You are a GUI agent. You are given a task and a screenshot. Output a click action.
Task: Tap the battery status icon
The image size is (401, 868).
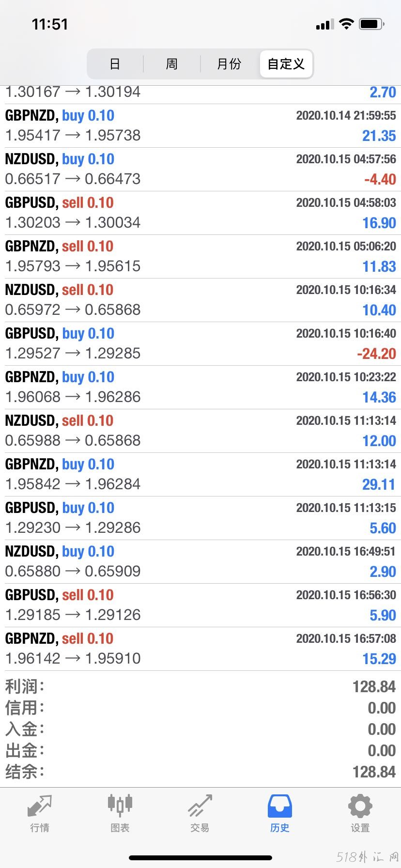click(x=372, y=24)
